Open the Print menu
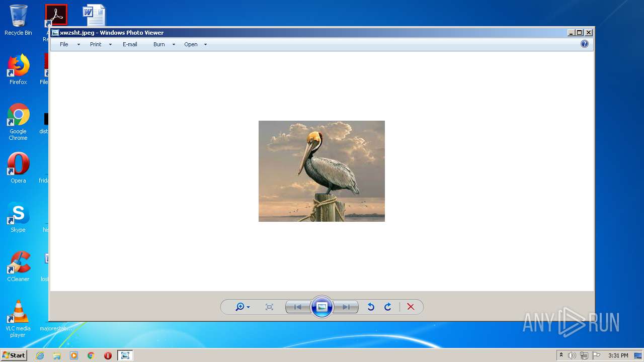The image size is (644, 362). [96, 44]
